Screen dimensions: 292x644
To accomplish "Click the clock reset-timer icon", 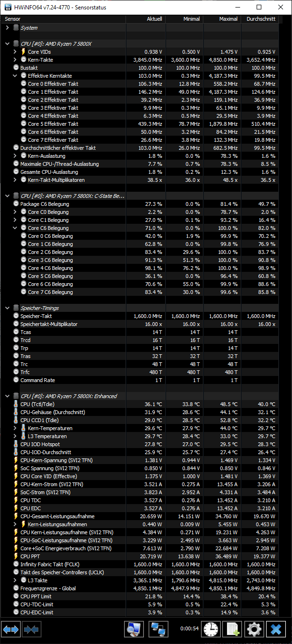I will point(211,629).
